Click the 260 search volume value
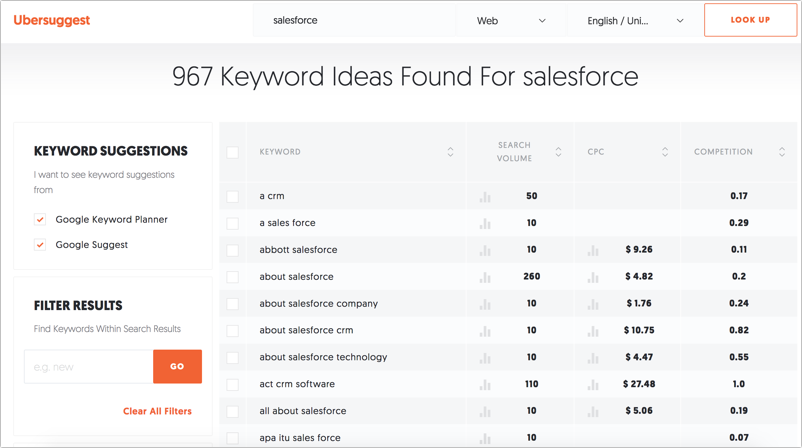This screenshot has width=802, height=448. [531, 277]
